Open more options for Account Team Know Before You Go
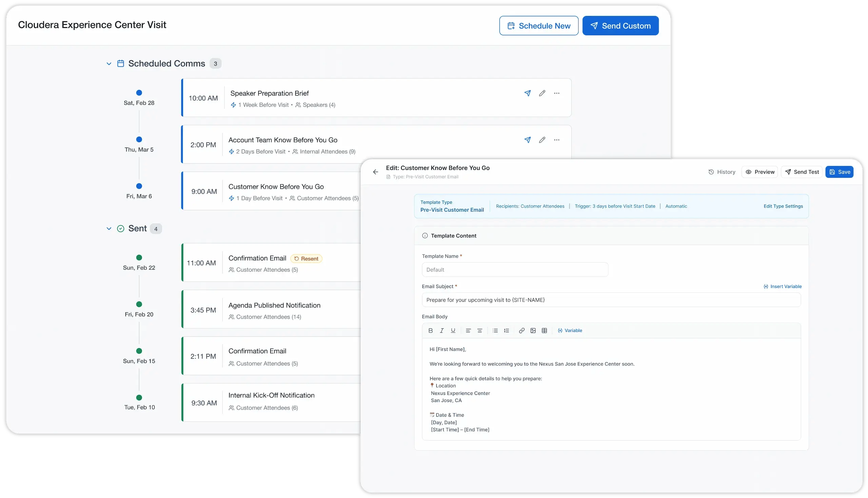 point(557,140)
